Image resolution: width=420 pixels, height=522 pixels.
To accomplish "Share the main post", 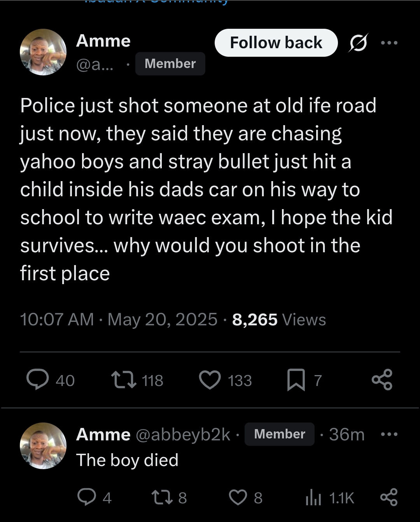I will coord(382,380).
